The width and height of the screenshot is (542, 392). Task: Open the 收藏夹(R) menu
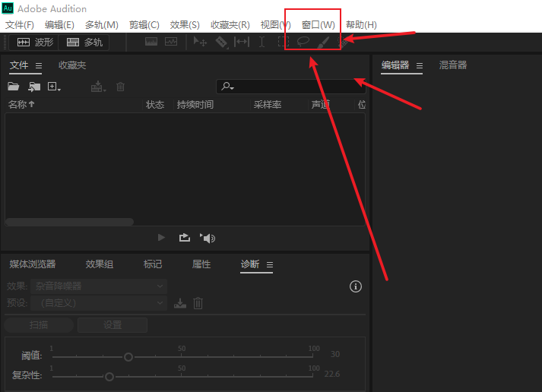[x=230, y=25]
